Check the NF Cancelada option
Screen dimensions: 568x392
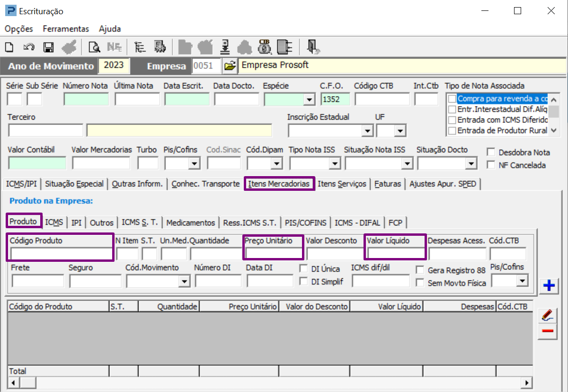[x=491, y=165]
